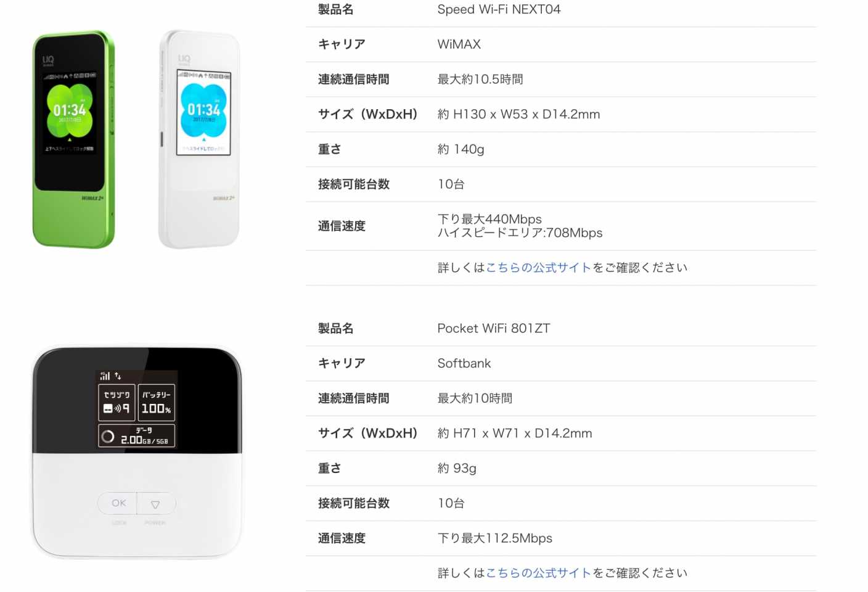Click the 下り最大112.5Mbps speed text
The height and width of the screenshot is (592, 868).
(x=494, y=538)
